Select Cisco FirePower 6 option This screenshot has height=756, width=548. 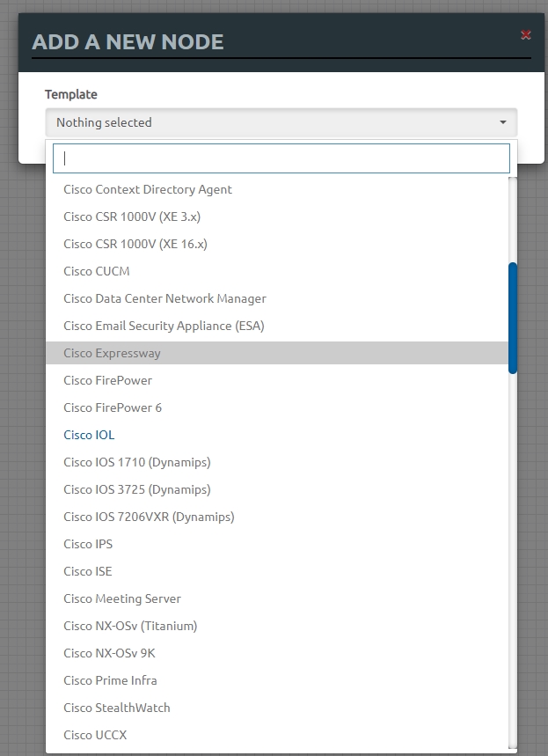[x=277, y=407]
